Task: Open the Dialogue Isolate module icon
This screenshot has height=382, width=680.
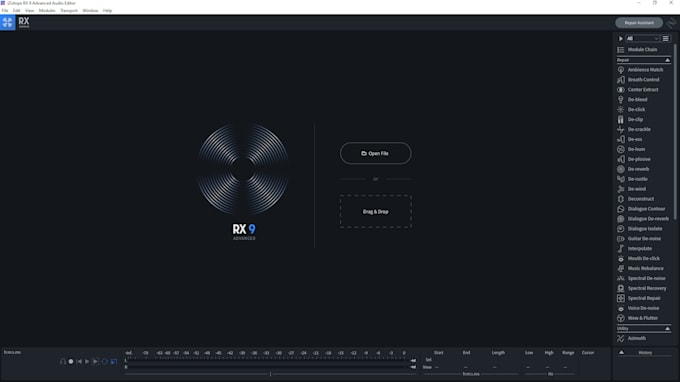Action: (621, 229)
